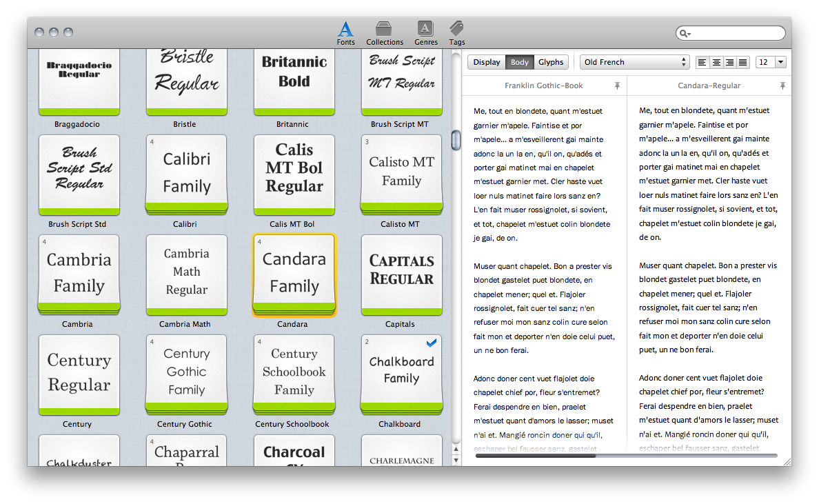Select the Brush Script Std Regular card

pos(79,175)
